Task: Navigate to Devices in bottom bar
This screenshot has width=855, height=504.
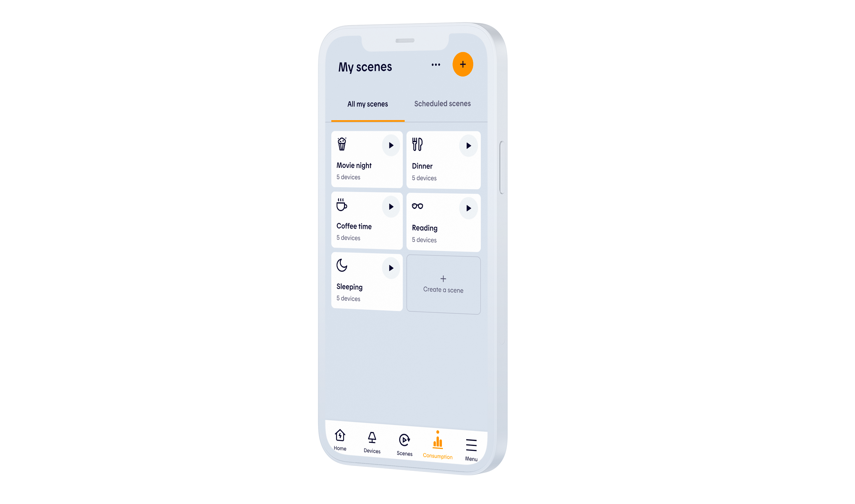Action: 371,443
